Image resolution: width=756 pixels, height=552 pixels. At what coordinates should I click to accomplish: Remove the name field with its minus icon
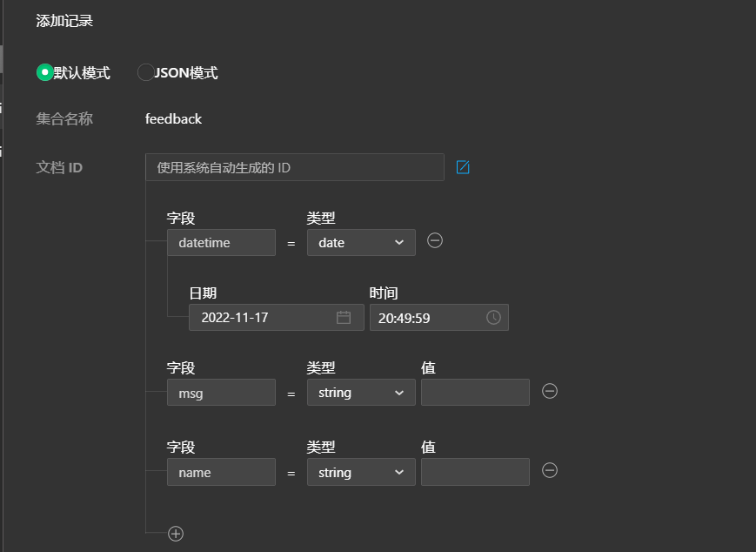[549, 471]
